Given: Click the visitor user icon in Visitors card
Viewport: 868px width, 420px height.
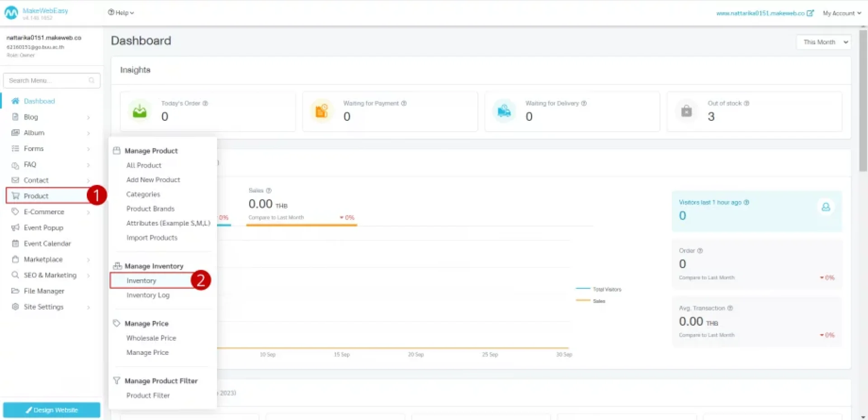Looking at the screenshot, I should [826, 207].
